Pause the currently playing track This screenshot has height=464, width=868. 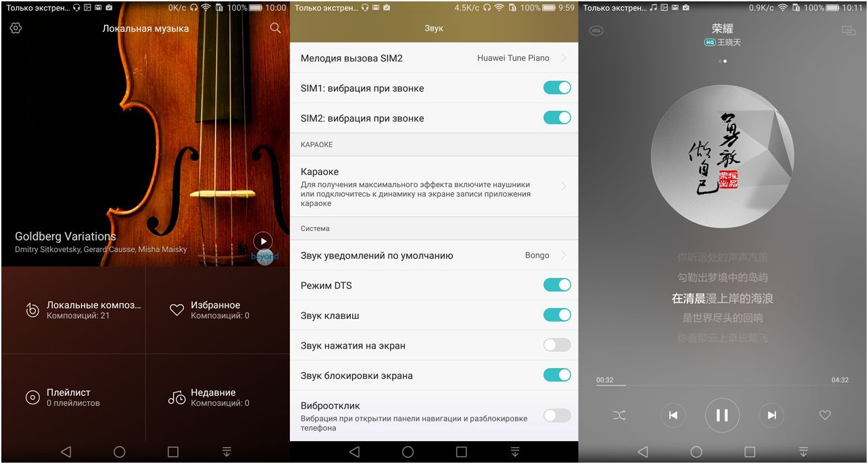tap(722, 415)
